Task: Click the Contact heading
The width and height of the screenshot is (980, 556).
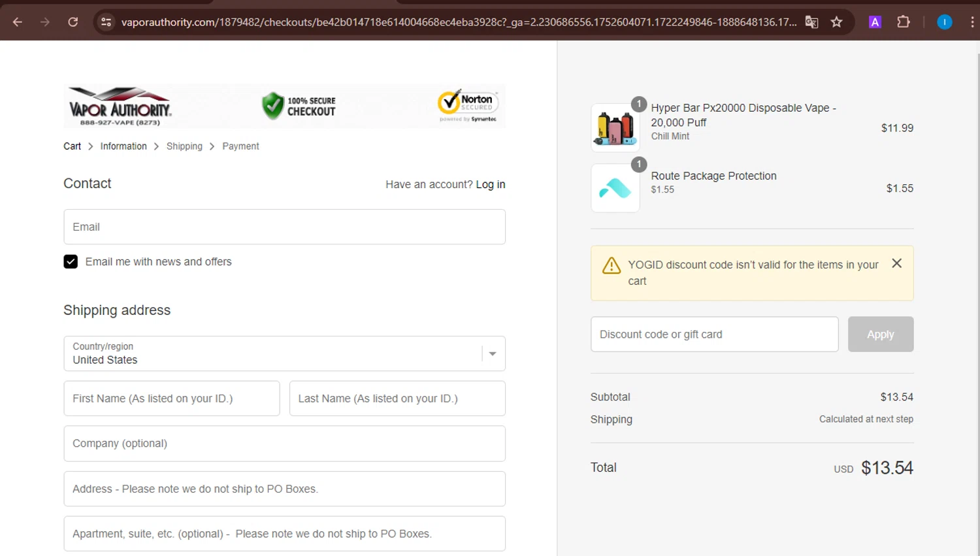Action: coord(88,184)
